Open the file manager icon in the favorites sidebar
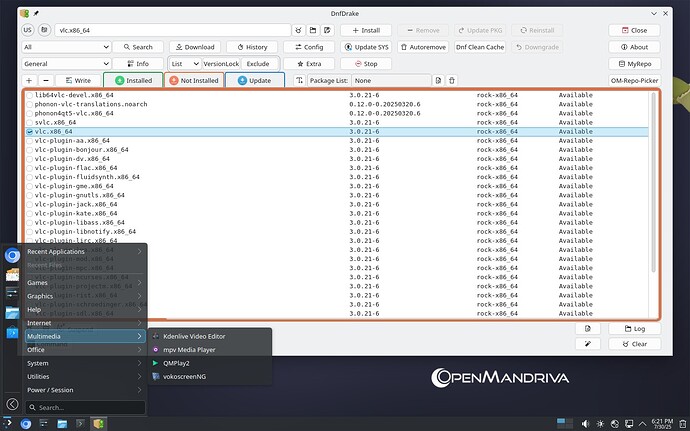This screenshot has height=431, width=690. click(12, 313)
